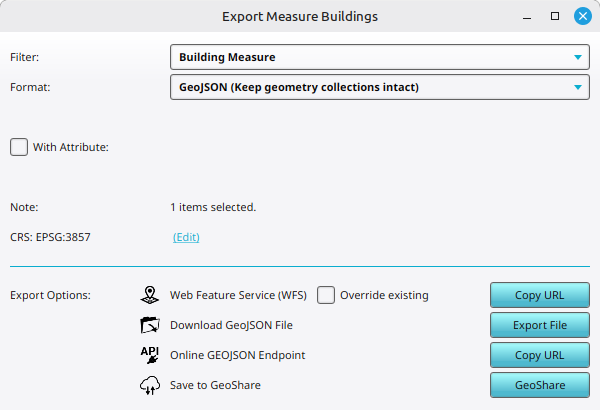Open the Filter dropdown showing Building Measure
This screenshot has height=410, width=600.
(379, 58)
